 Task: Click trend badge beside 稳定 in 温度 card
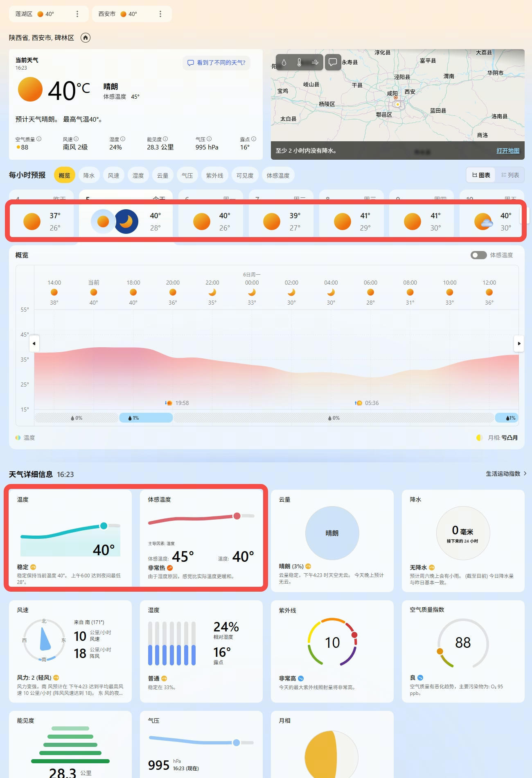click(33, 567)
